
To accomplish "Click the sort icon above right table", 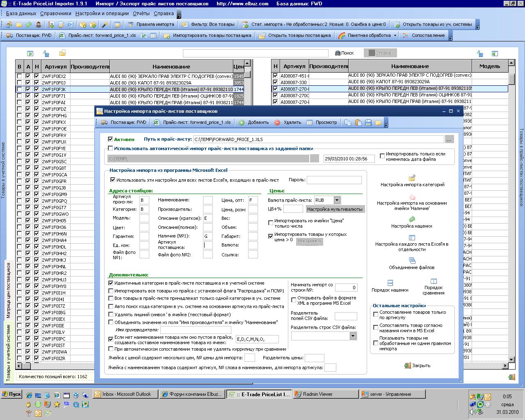I will (x=480, y=53).
